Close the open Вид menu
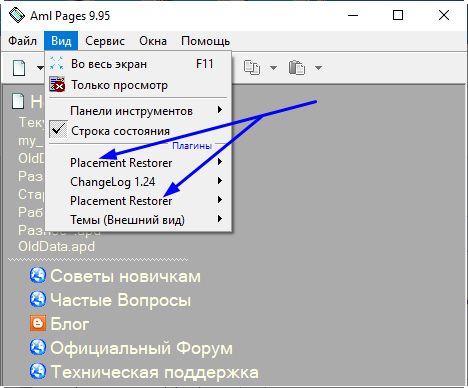The image size is (468, 388). point(61,41)
